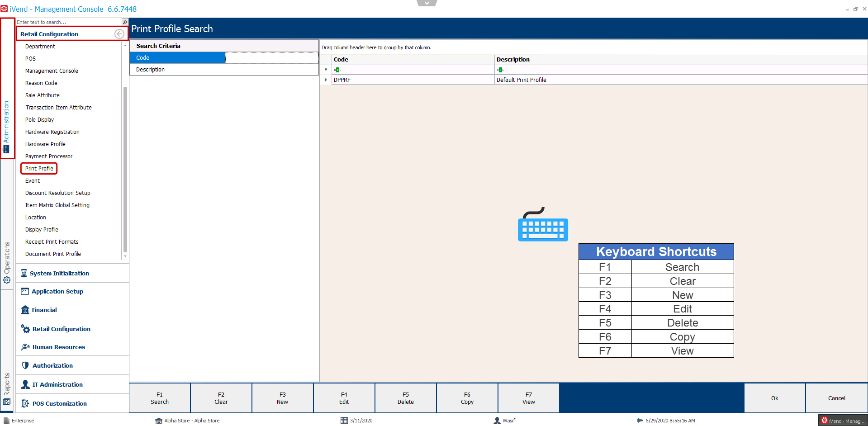This screenshot has height=426, width=868.
Task: Select the Default Print Profile description cell
Action: click(x=681, y=80)
